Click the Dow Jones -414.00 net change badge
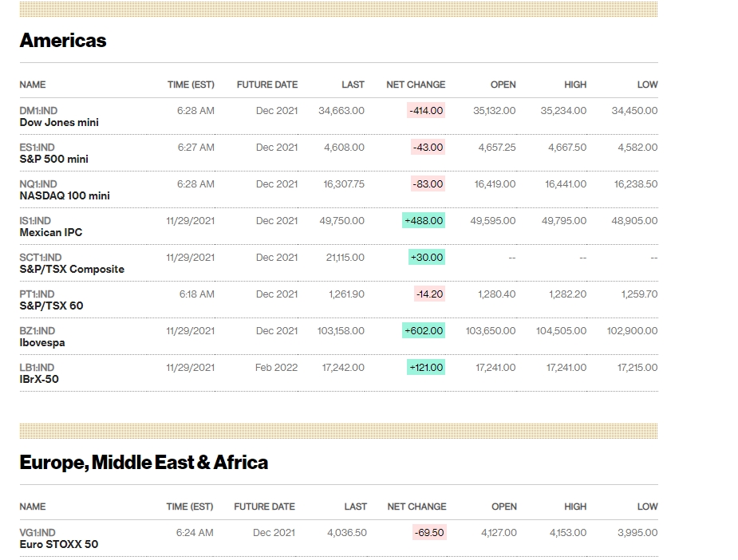738x560 pixels. [x=426, y=111]
